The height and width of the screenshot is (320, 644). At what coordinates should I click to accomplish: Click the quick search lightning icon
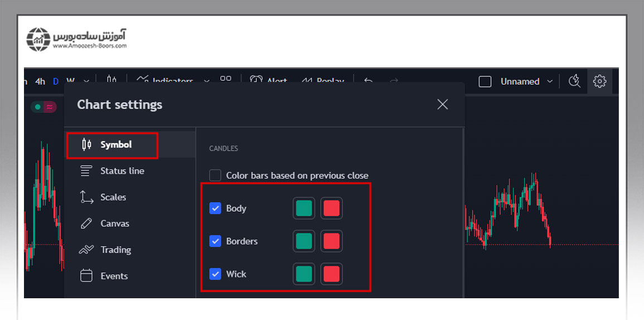574,81
